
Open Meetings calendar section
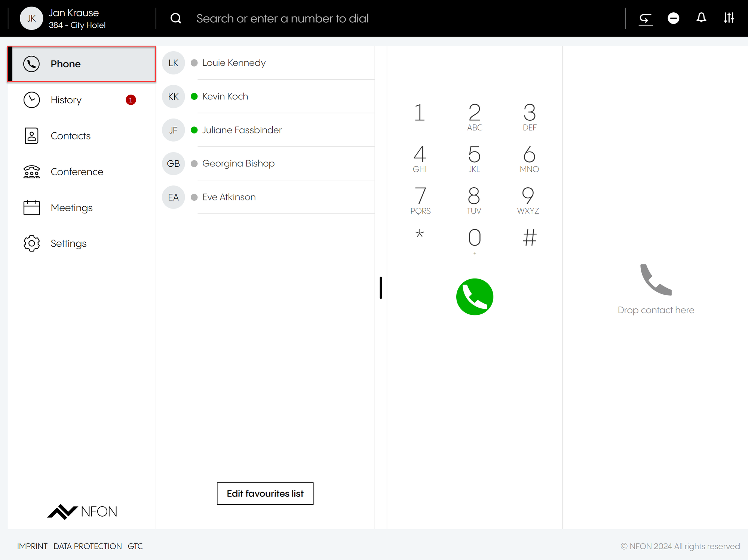click(71, 207)
